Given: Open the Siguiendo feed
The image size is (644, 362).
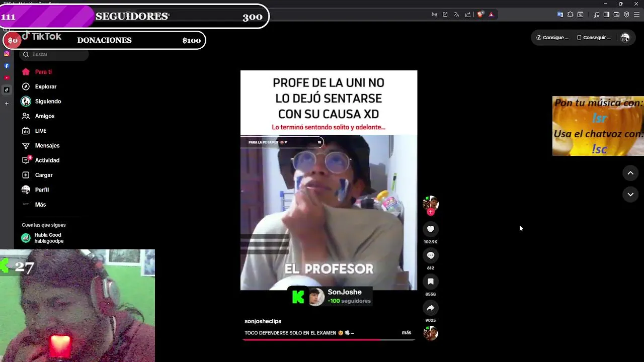Looking at the screenshot, I should 48,101.
